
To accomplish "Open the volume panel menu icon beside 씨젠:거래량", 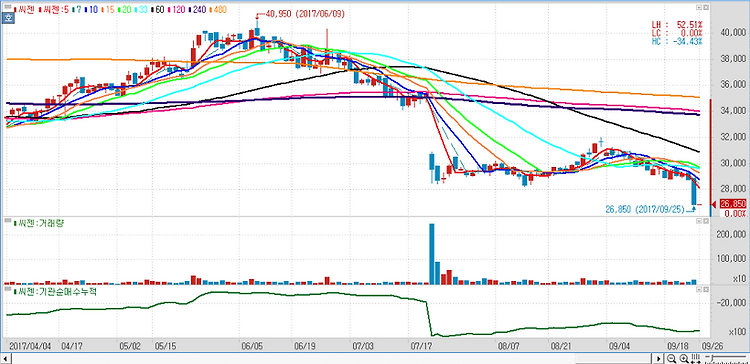I will tap(7, 221).
